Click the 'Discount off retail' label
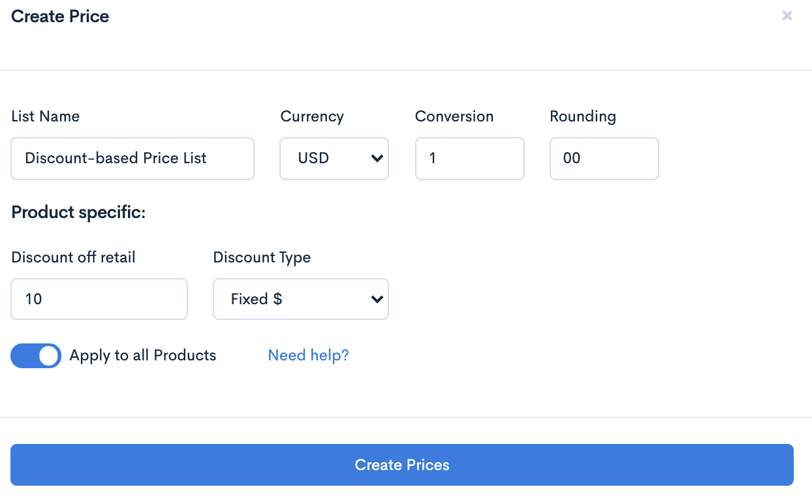Screen dimensions: 812x504 (x=73, y=257)
